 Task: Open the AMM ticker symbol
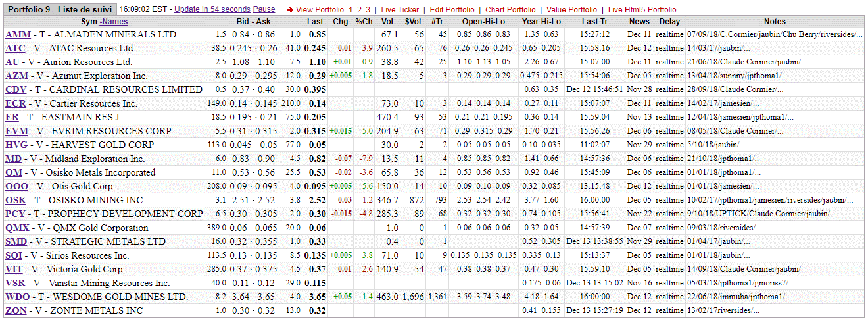point(18,34)
